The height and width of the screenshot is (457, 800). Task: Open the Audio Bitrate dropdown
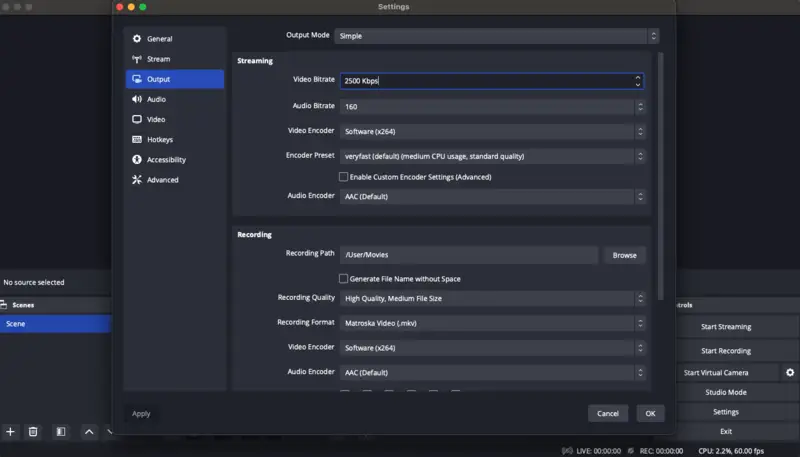click(x=492, y=107)
